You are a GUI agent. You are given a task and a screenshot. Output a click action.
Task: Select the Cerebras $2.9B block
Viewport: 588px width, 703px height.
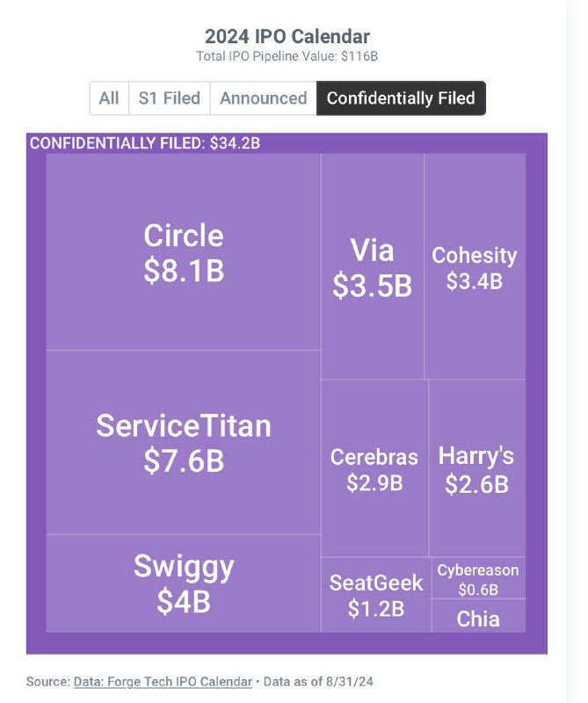click(374, 468)
